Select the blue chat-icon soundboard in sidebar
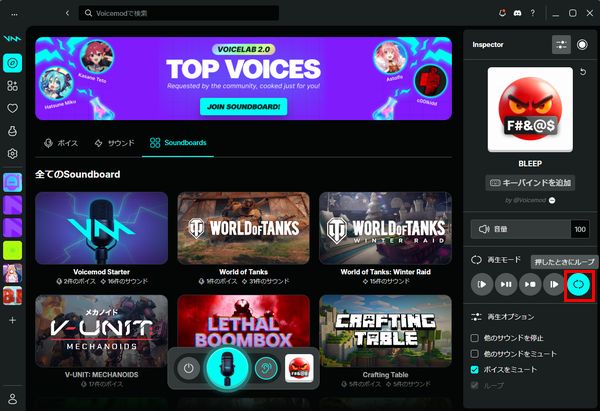The image size is (600, 411). click(13, 182)
